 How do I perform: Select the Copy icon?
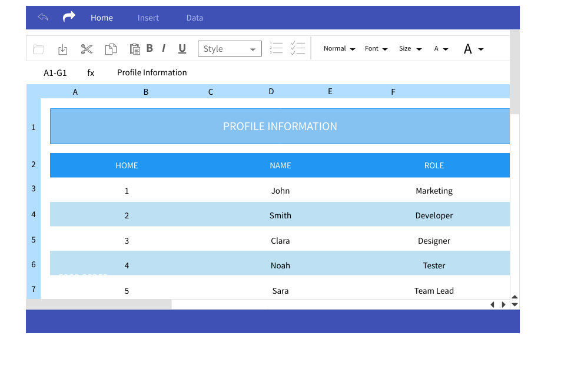click(111, 48)
